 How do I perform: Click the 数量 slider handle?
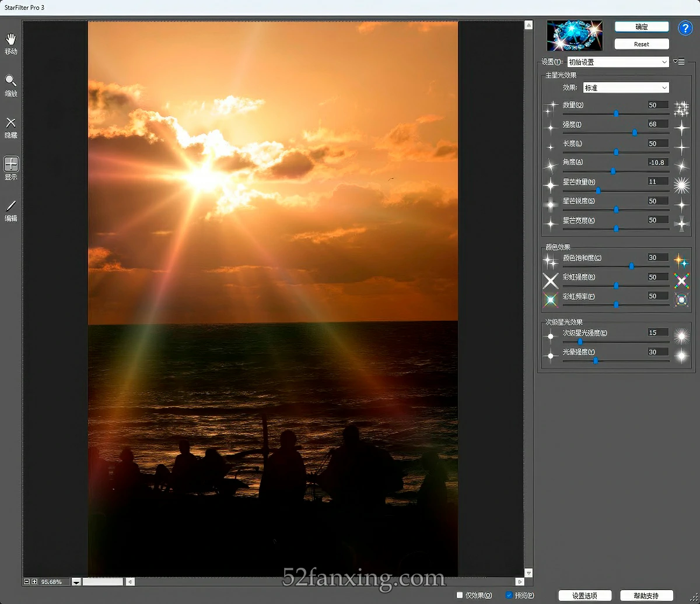pos(616,114)
